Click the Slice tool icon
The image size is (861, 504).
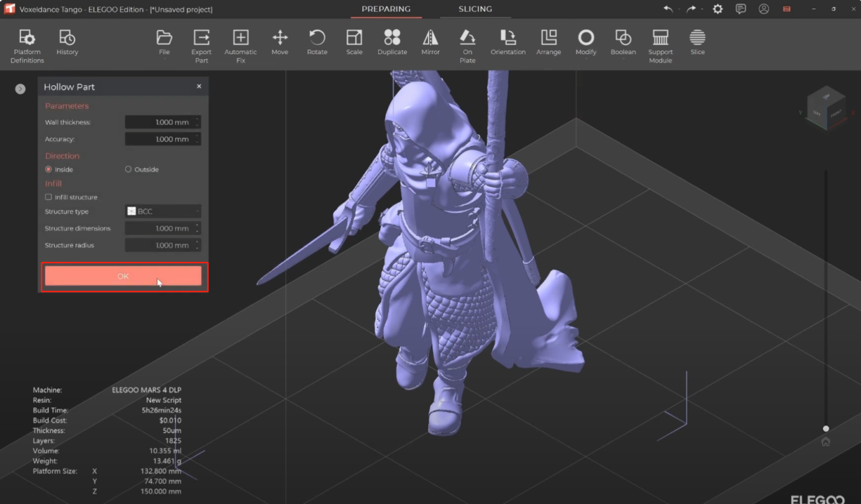click(698, 42)
